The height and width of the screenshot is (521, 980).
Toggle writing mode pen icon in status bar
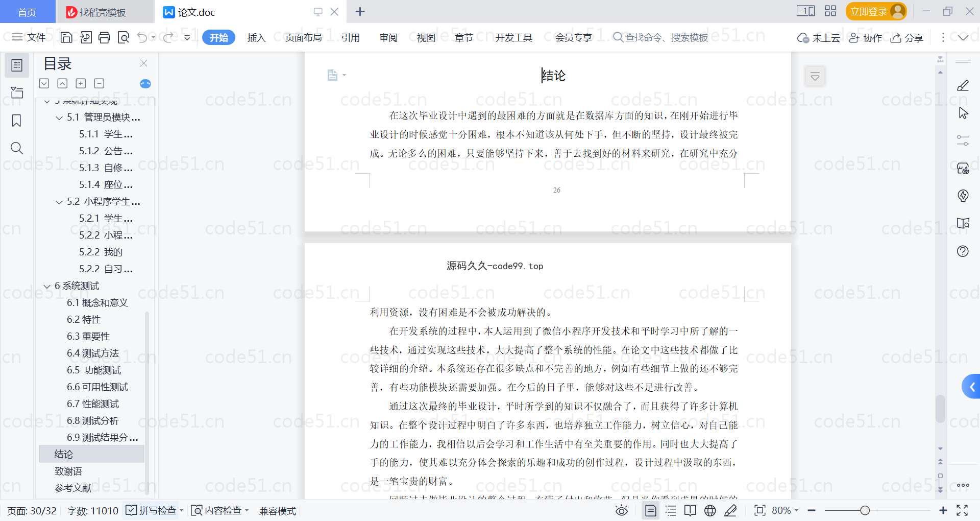coord(730,511)
